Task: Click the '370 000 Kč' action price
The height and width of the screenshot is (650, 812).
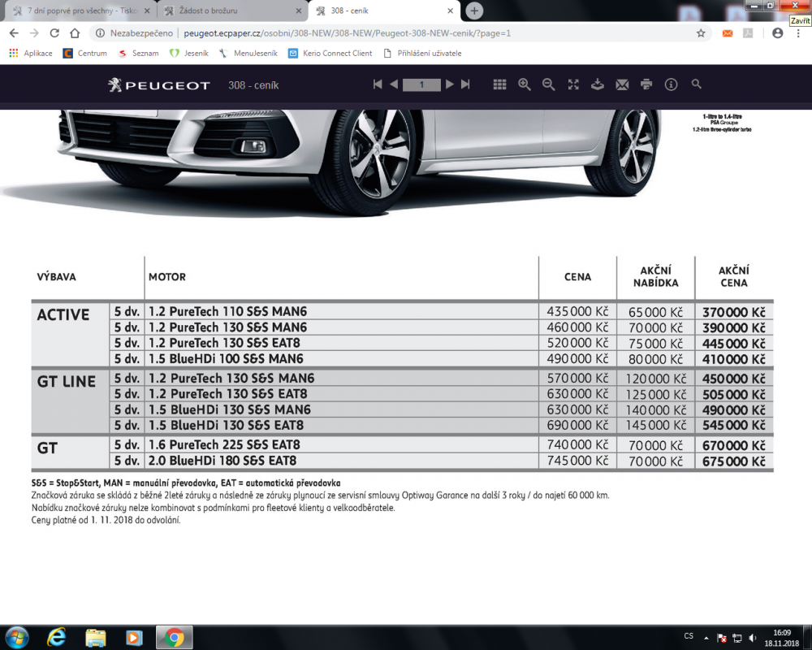Action: tap(734, 313)
